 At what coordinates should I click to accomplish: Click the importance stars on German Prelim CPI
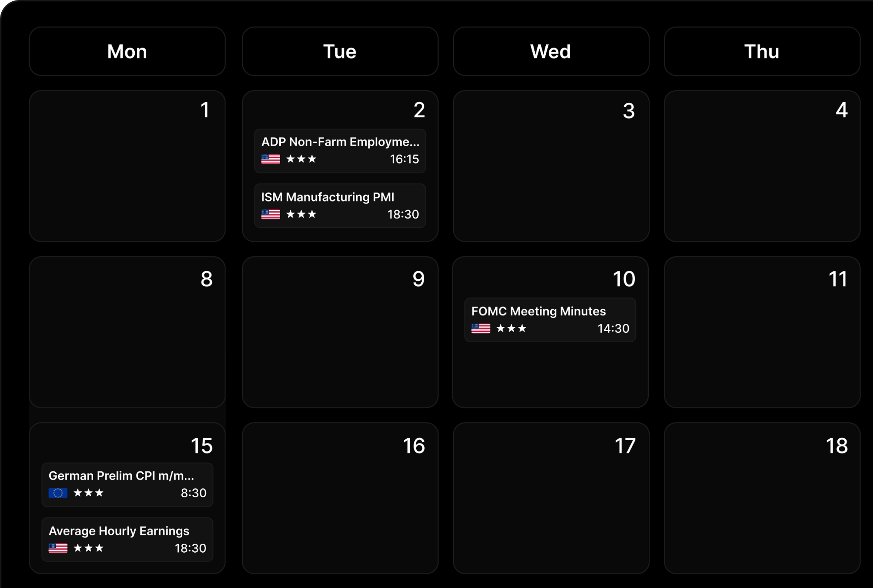point(89,493)
